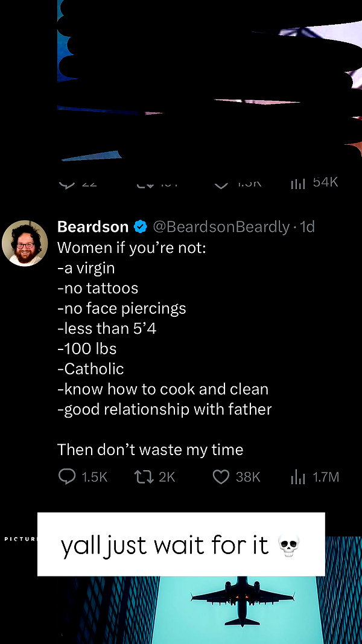Click the blue verified badge beside Beardson

[x=141, y=227]
